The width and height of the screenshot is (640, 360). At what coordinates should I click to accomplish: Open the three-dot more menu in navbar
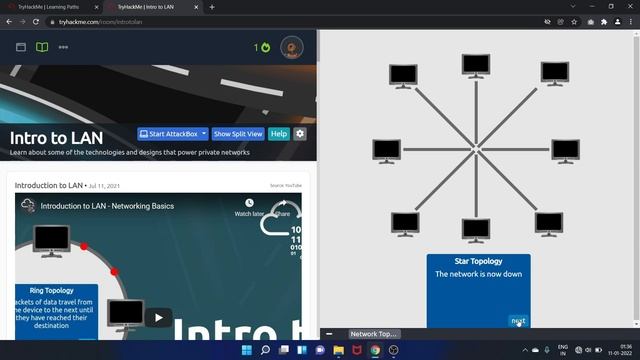[63, 47]
